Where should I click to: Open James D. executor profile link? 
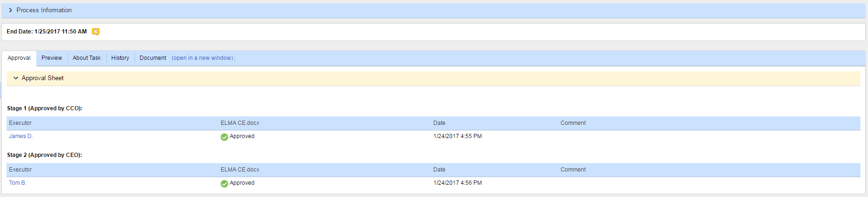pyautogui.click(x=21, y=136)
